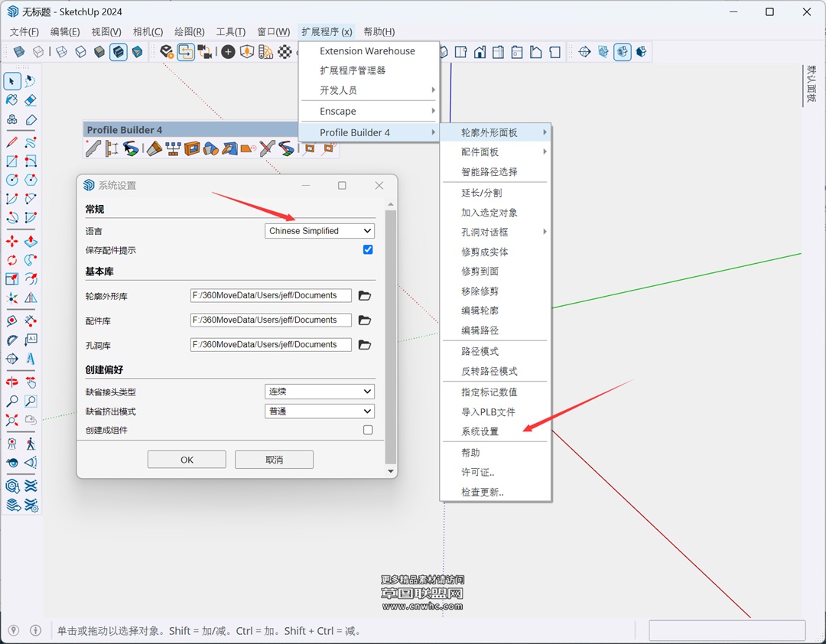Expand Enscape submenu

pos(369,111)
